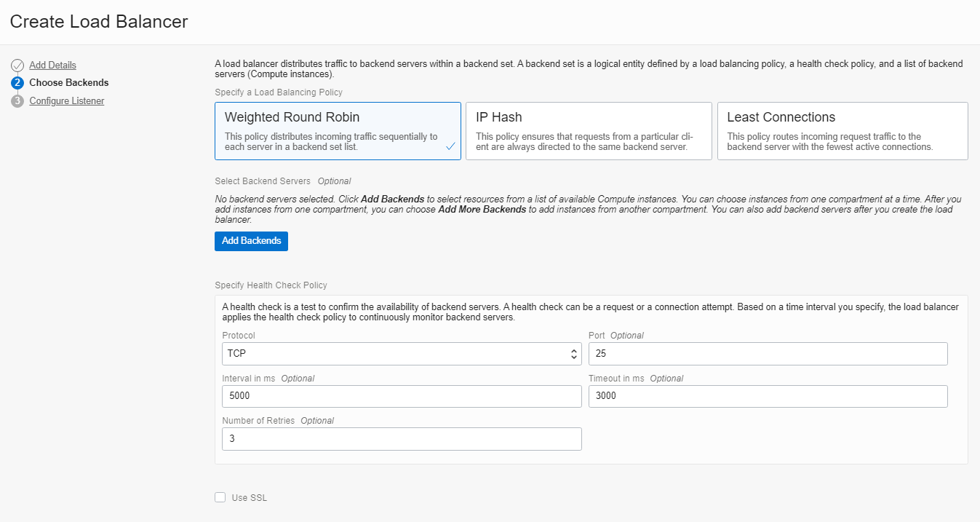Click the completed checkmark icon on Add Details step
The width and height of the screenshot is (980, 522).
coord(17,64)
